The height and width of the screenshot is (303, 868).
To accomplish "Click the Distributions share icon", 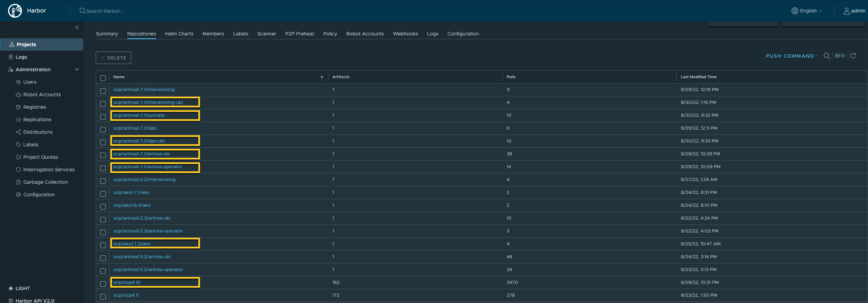I will tap(18, 132).
